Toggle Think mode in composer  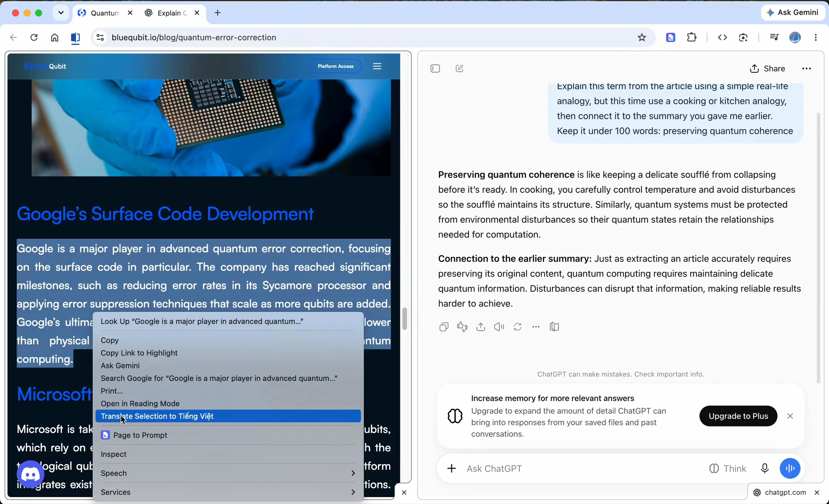(x=727, y=468)
